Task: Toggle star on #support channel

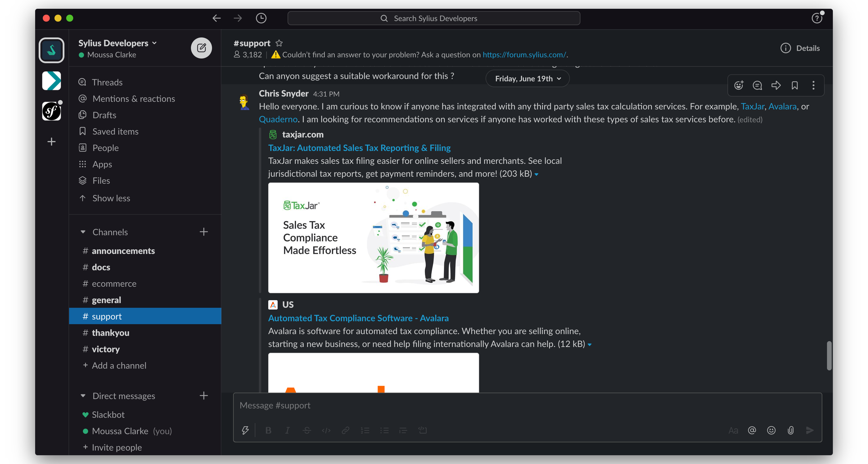Action: pos(280,43)
